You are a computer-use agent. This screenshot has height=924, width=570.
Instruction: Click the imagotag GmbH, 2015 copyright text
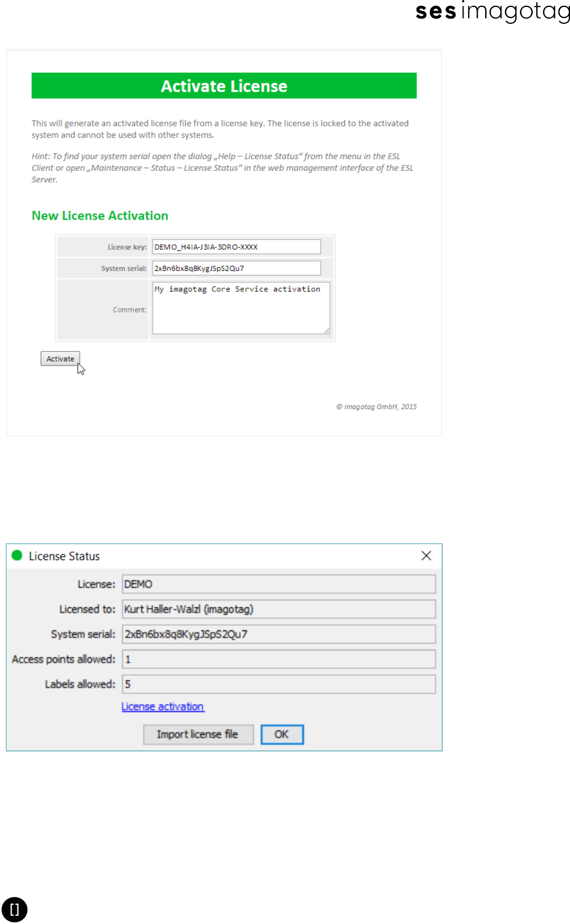(x=376, y=407)
